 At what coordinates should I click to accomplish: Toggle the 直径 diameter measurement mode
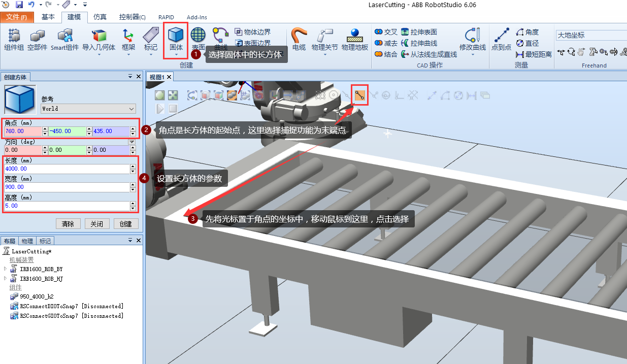click(x=530, y=43)
